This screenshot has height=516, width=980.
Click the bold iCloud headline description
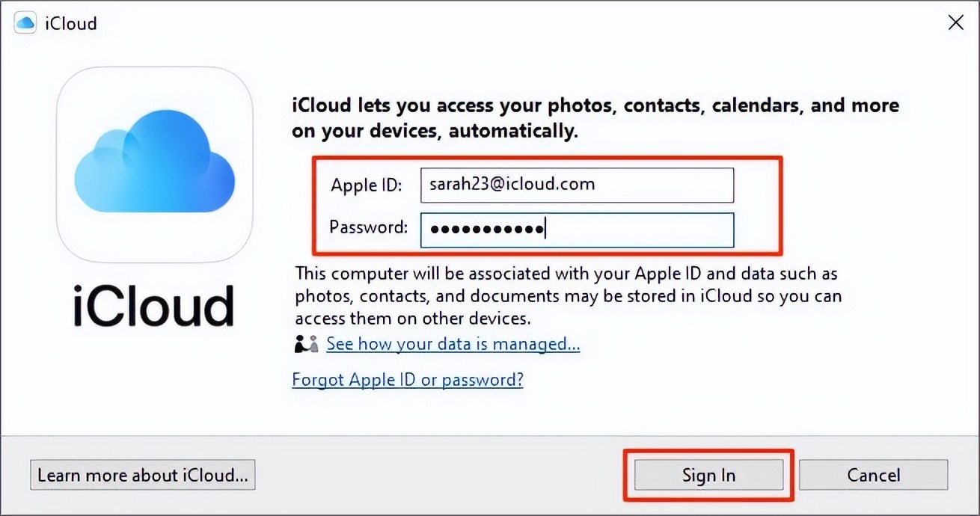(x=595, y=118)
